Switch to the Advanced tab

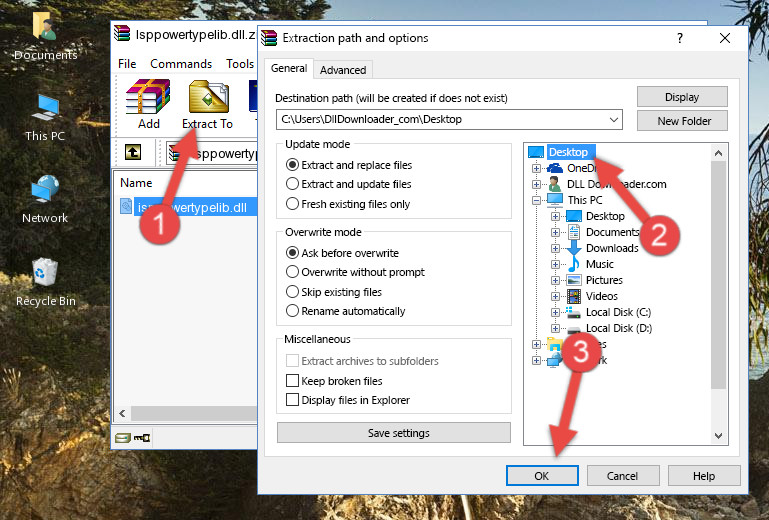(343, 70)
